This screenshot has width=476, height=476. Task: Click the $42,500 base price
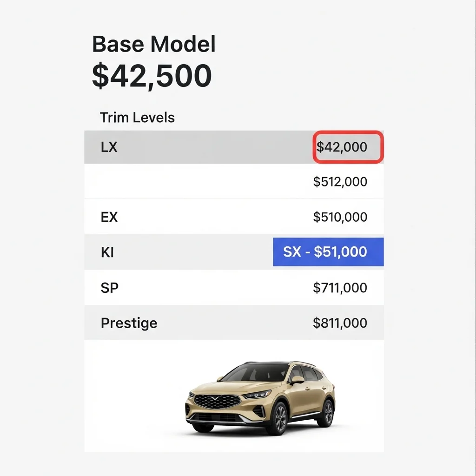coord(152,76)
